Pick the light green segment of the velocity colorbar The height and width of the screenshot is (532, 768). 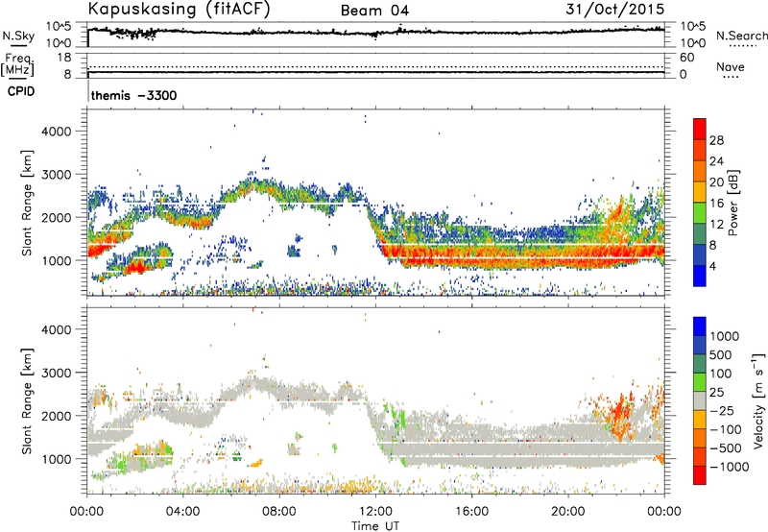coord(700,382)
